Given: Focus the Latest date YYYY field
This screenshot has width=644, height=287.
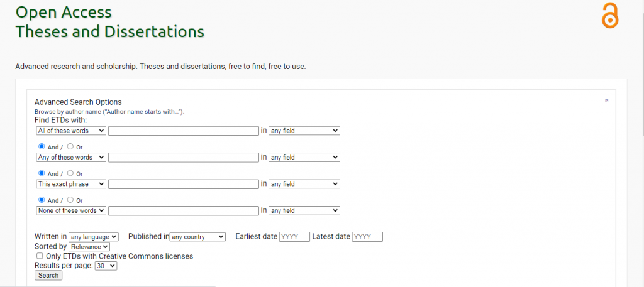Looking at the screenshot, I should click(x=367, y=237).
